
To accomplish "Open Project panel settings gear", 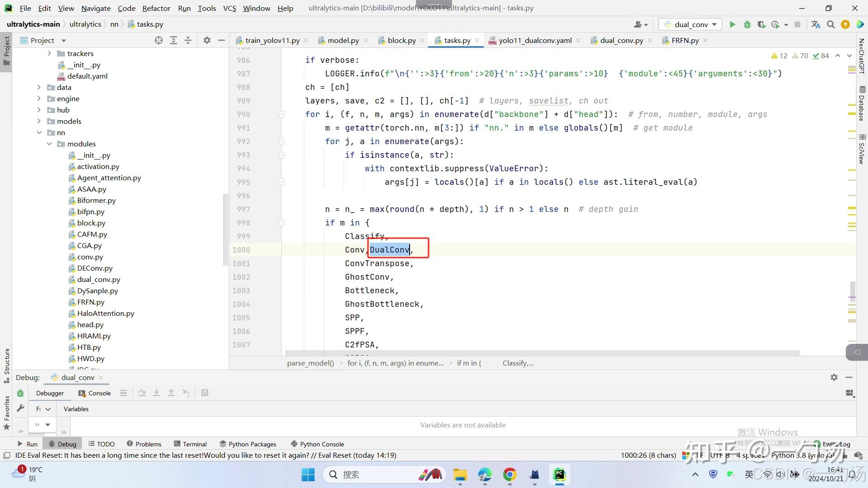I will click(x=207, y=40).
